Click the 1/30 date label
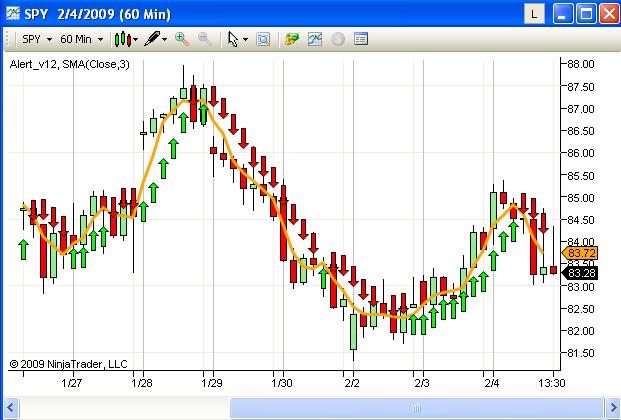Screen dimensions: 621x420 pyautogui.click(x=282, y=383)
